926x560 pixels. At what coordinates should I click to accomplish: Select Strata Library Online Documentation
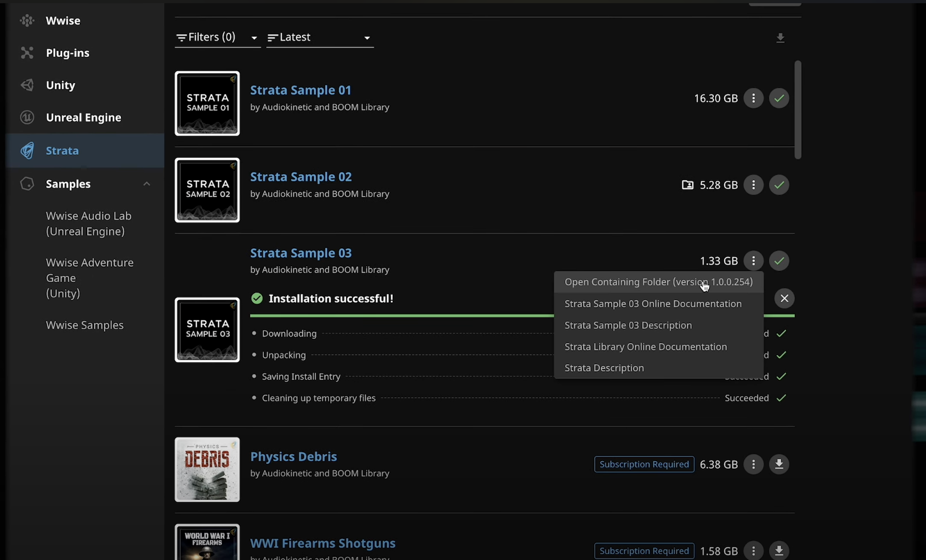tap(659, 347)
